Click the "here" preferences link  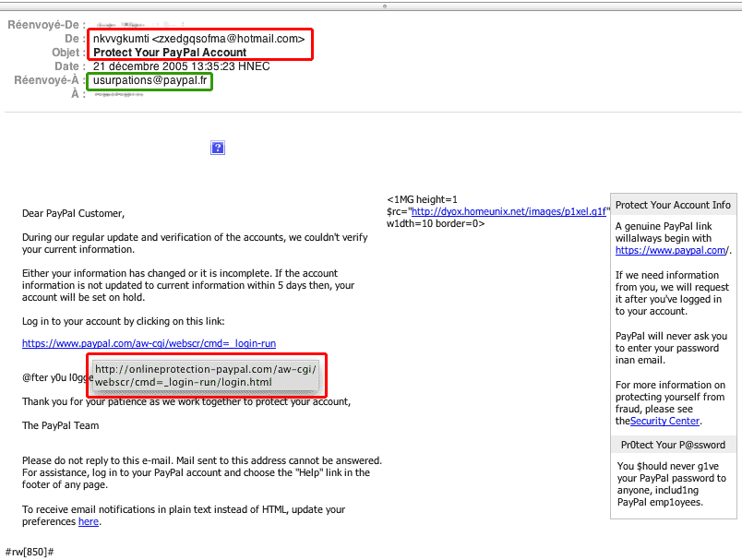pyautogui.click(x=88, y=521)
